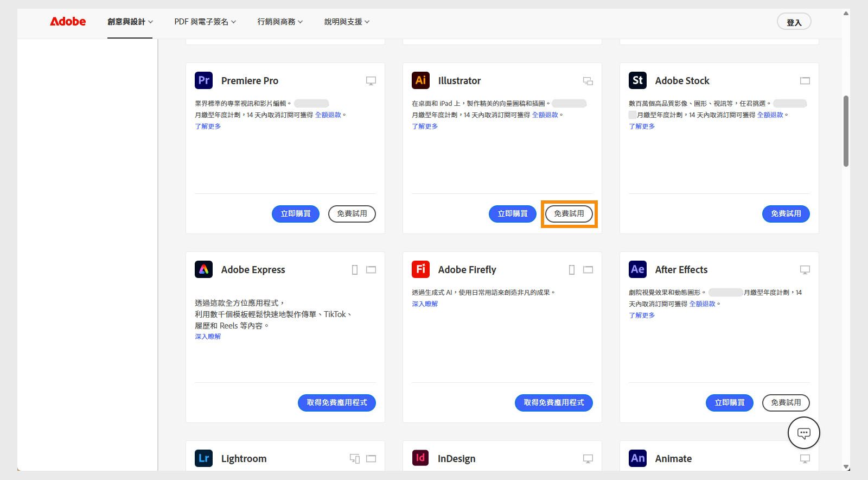
Task: Click the Adobe Express app icon
Action: [203, 269]
